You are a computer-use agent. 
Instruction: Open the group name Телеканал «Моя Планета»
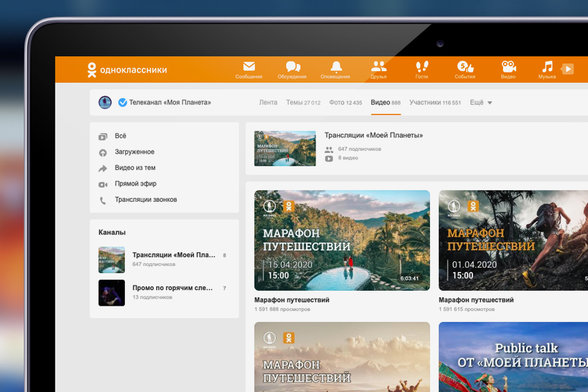click(x=170, y=103)
